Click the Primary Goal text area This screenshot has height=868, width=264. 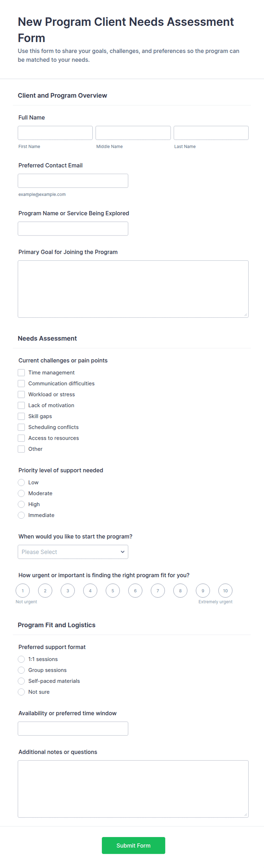click(133, 289)
